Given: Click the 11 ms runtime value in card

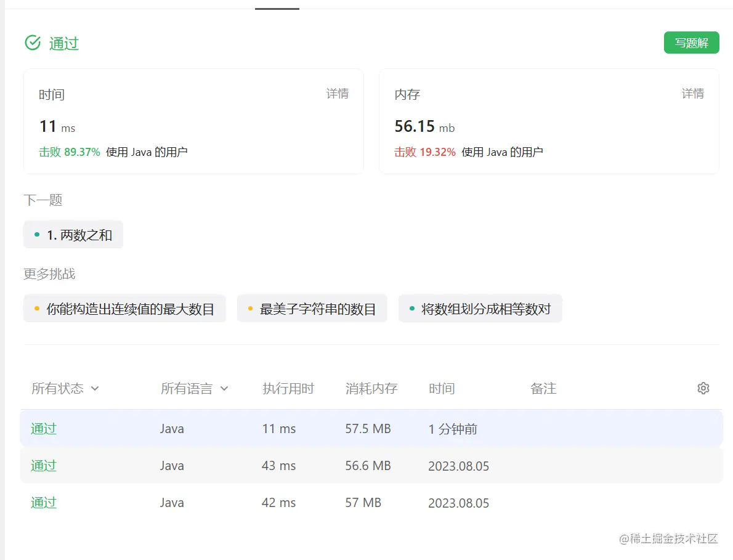Looking at the screenshot, I should (57, 126).
